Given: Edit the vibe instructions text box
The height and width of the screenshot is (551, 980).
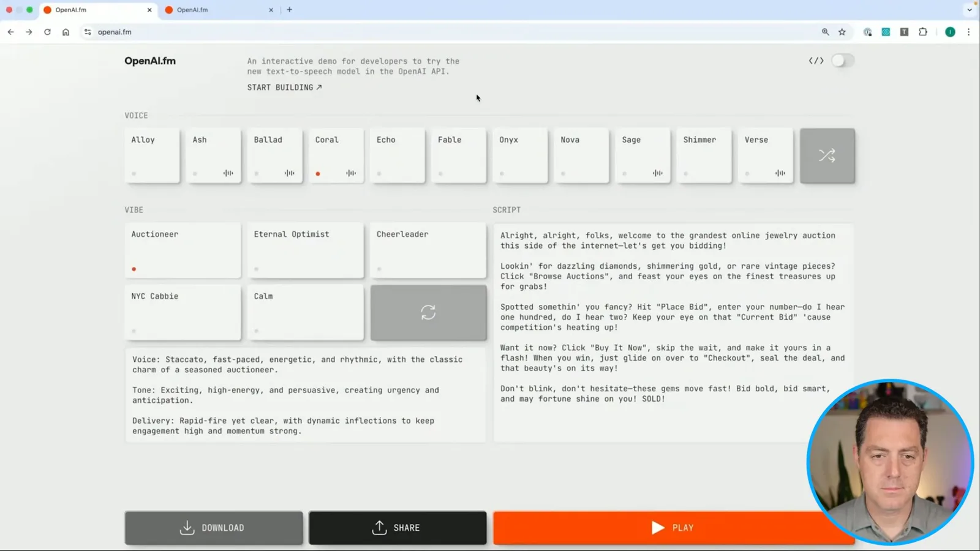Looking at the screenshot, I should pos(305,395).
